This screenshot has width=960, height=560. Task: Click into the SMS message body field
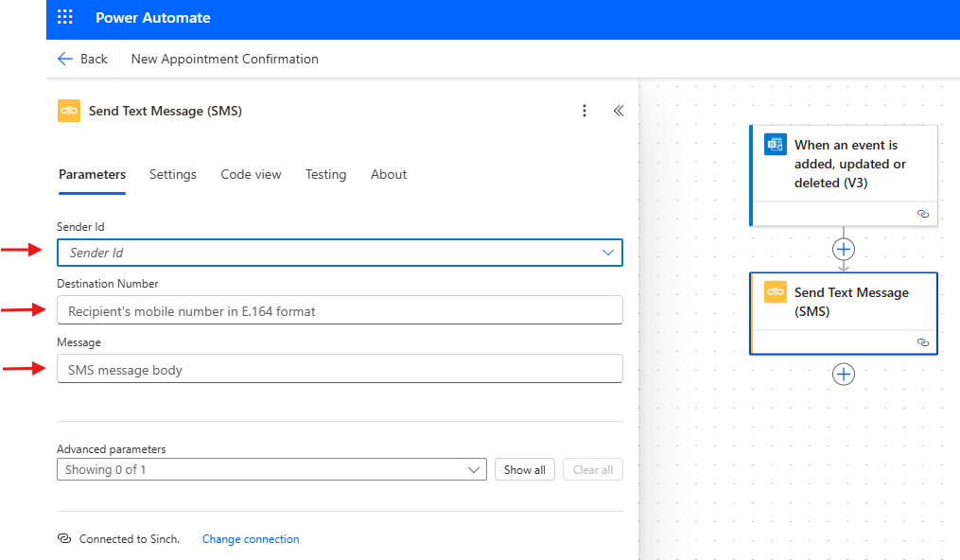coord(340,369)
